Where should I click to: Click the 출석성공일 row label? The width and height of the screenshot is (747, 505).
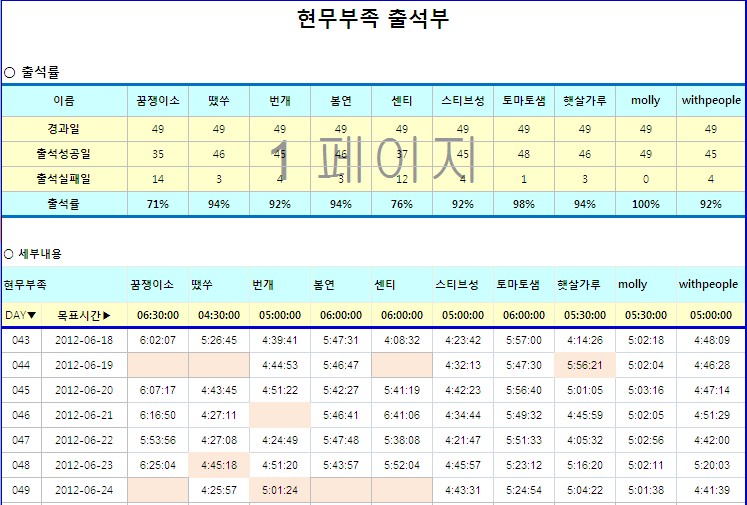pyautogui.click(x=64, y=154)
